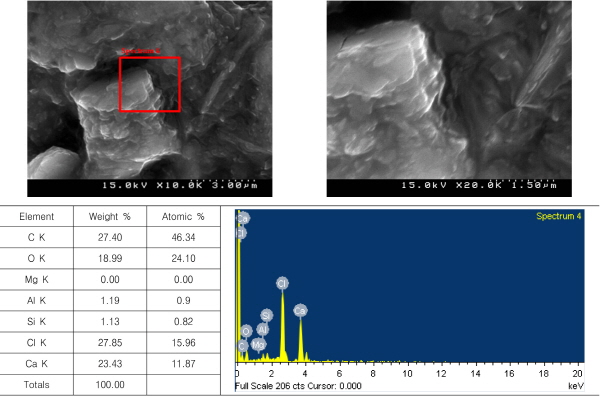Image resolution: width=600 pixels, height=397 pixels.
Task: Click the Ca K atomic value 11.87
Action: 183,364
